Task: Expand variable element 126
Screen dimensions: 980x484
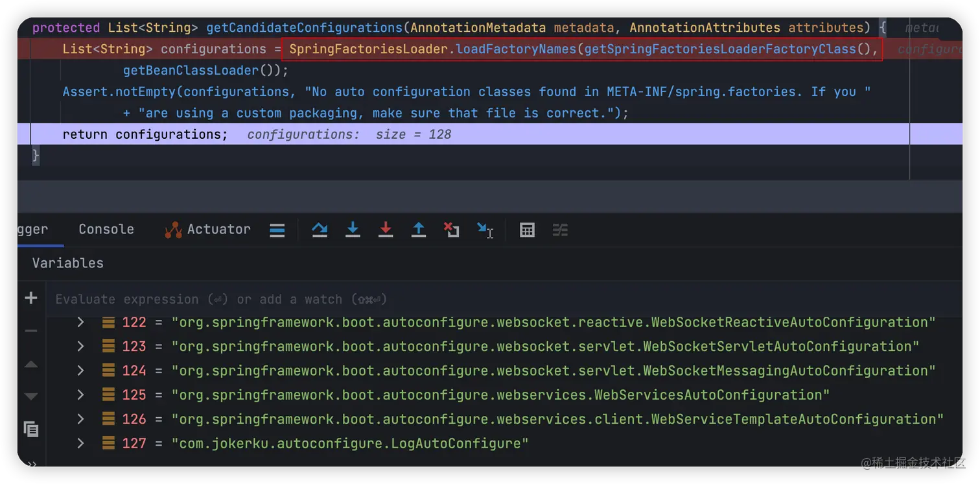Action: click(80, 419)
